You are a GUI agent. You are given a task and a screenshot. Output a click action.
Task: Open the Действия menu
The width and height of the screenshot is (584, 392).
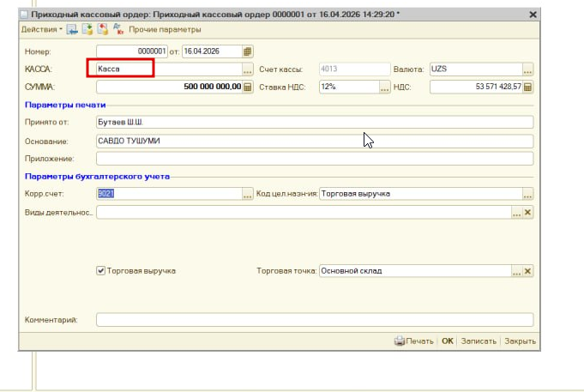tap(42, 29)
